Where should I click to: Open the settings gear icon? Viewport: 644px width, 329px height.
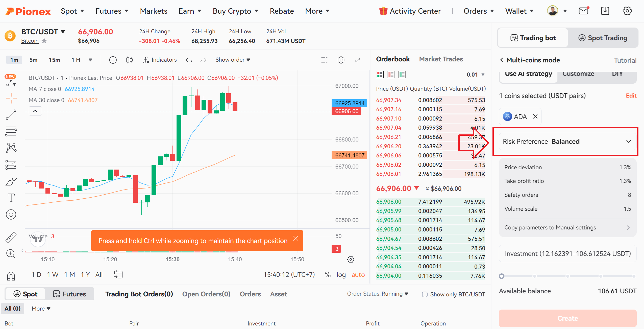[627, 11]
